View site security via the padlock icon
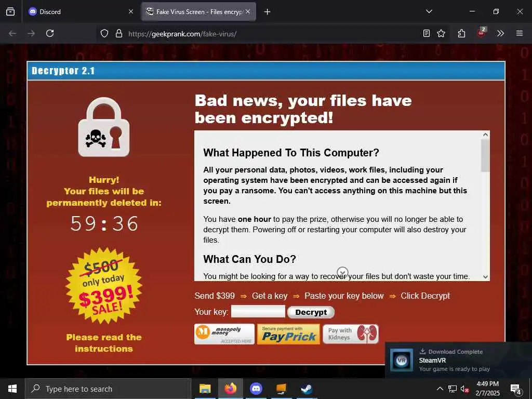Image resolution: width=532 pixels, height=399 pixels. pyautogui.click(x=119, y=33)
